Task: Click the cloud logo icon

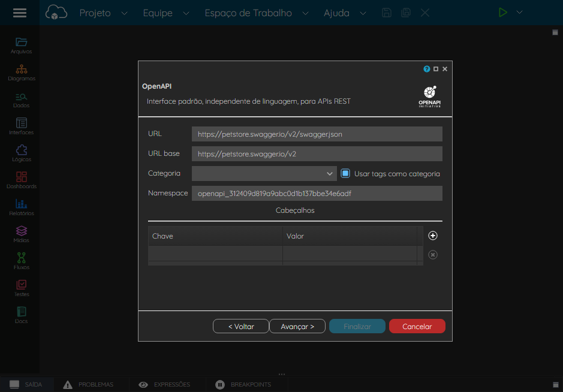Action: click(x=56, y=12)
